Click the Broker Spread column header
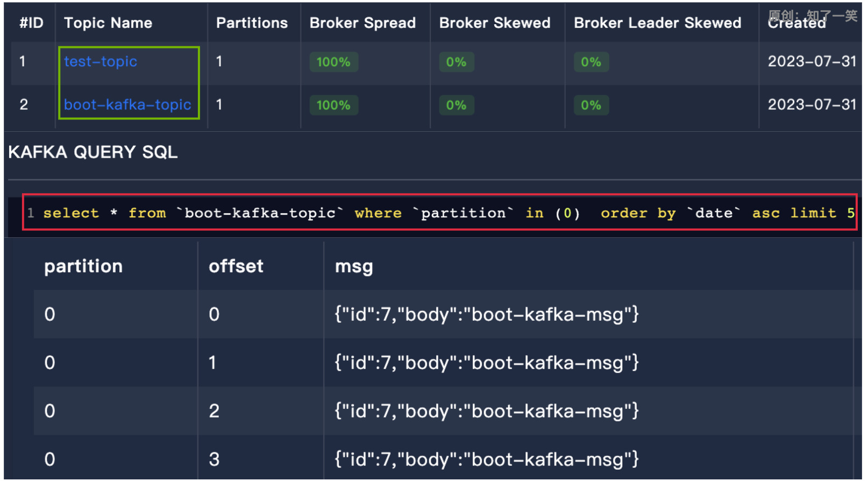The height and width of the screenshot is (481, 868). (x=362, y=23)
